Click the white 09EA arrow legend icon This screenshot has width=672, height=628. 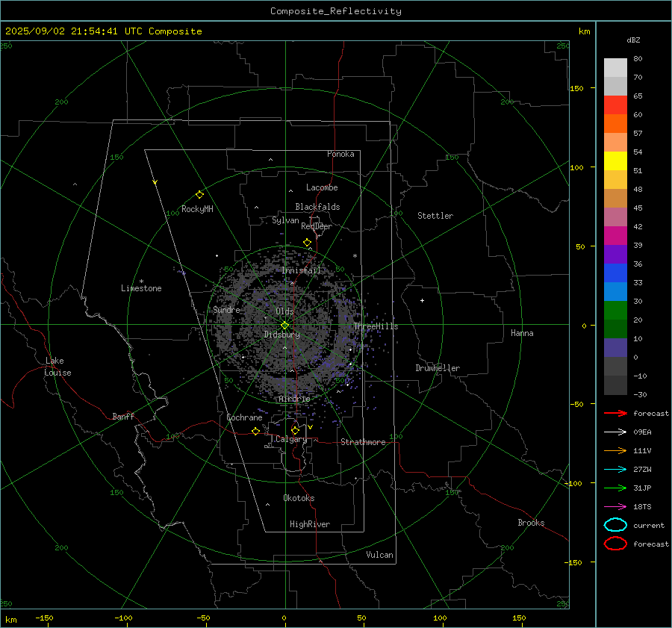[x=615, y=432]
